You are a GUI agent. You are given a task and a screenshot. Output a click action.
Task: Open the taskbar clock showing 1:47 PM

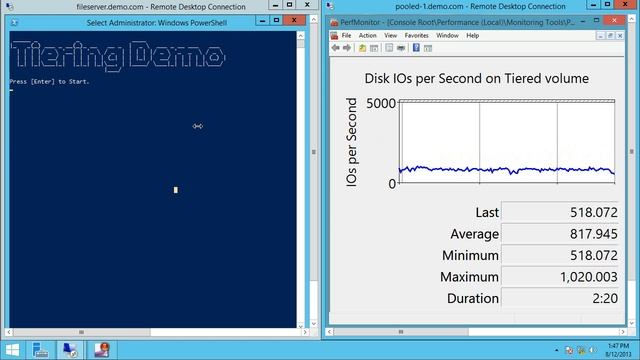619,350
